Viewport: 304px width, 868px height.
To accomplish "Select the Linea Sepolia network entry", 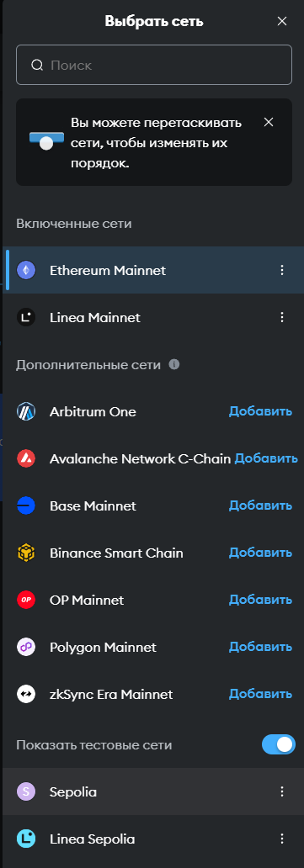I will (153, 839).
